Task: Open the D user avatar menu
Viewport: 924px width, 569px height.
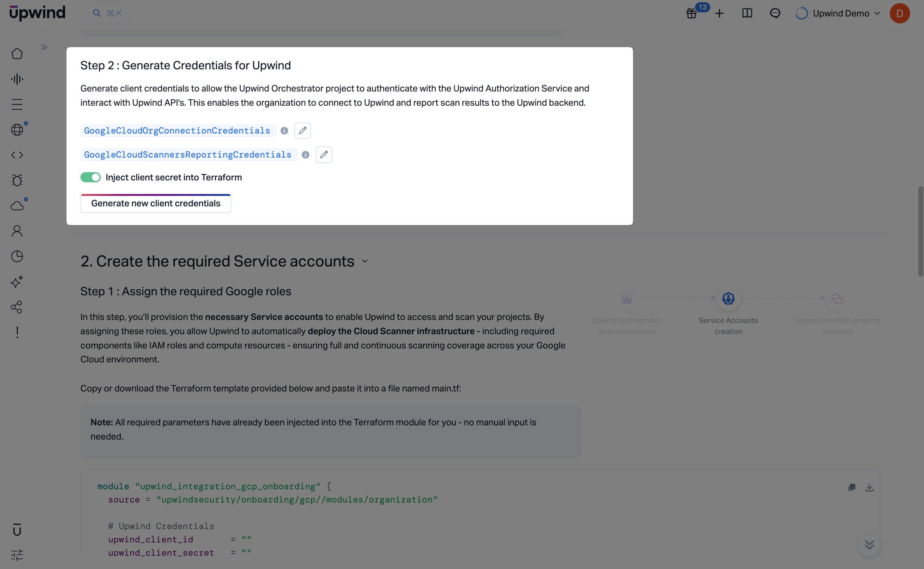Action: coord(900,14)
